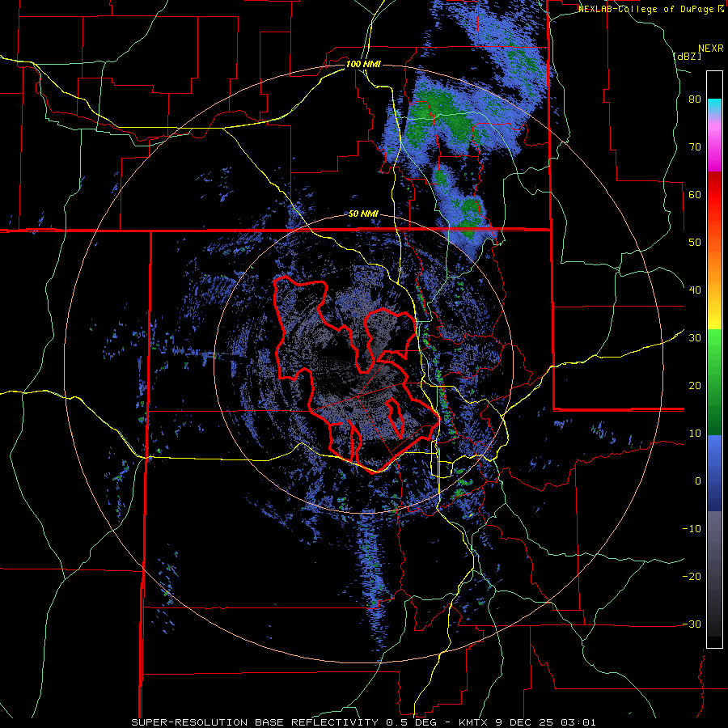The image size is (728, 728).
Task: Click the 80 value on dBZ scale
Action: pos(695,99)
